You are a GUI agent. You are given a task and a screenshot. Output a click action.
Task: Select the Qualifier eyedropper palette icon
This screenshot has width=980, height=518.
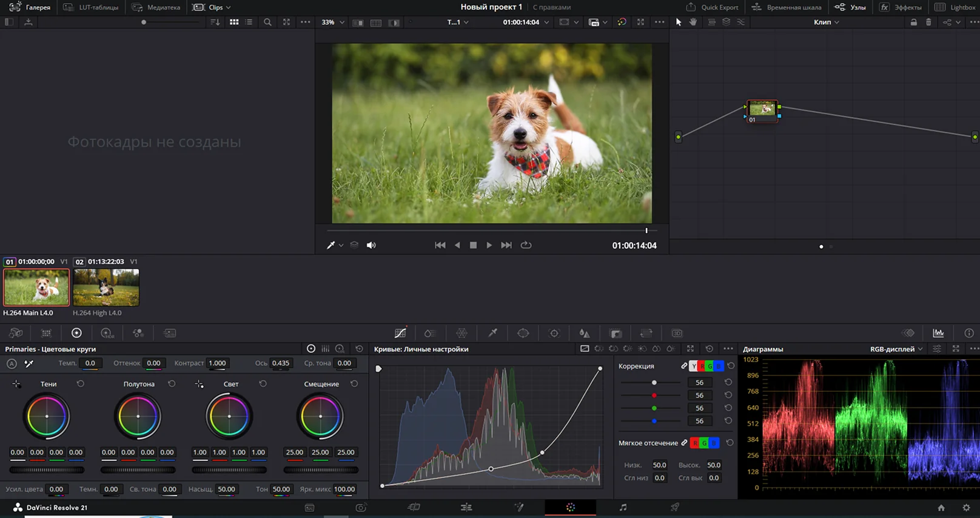492,333
